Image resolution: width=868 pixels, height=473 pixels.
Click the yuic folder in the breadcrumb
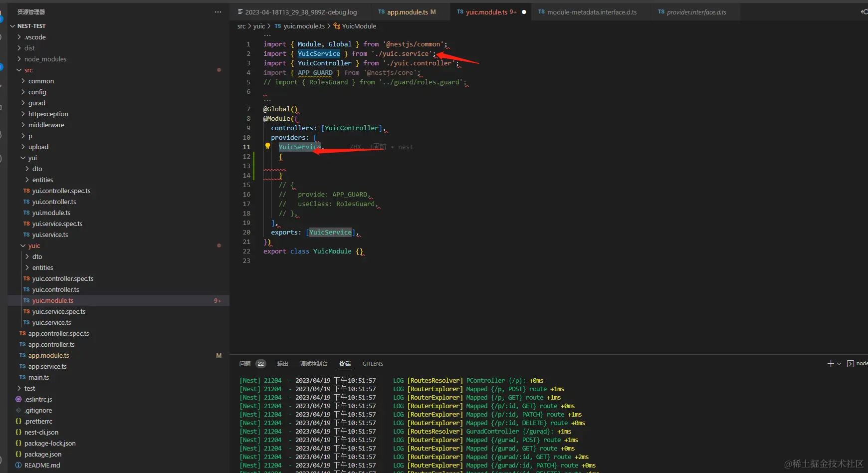click(259, 26)
